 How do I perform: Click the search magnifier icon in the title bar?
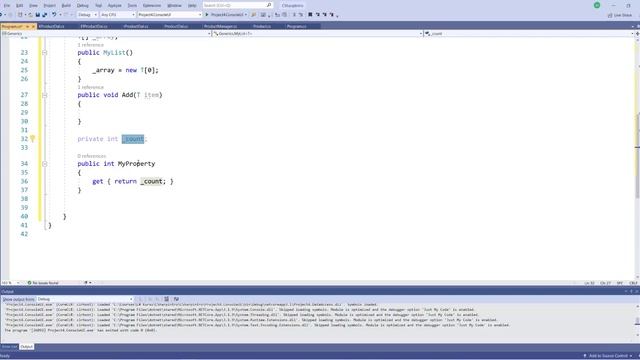pos(269,5)
